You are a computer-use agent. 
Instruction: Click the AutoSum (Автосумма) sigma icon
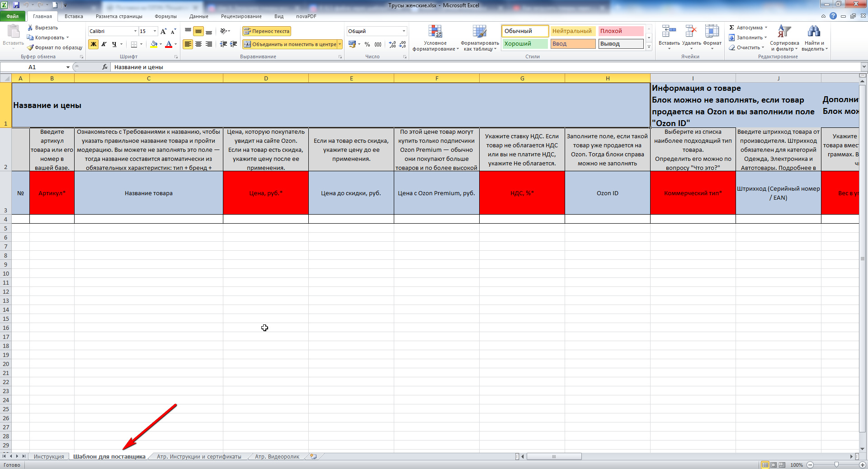pos(731,28)
